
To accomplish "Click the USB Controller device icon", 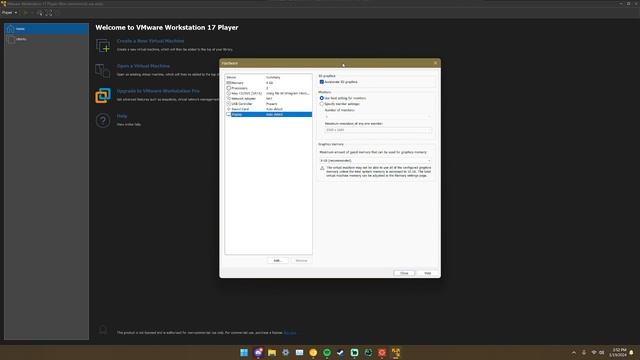I will (229, 104).
